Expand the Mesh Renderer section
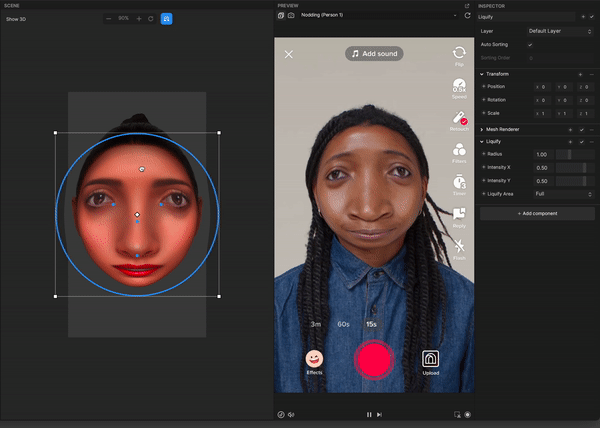The width and height of the screenshot is (600, 428). (482, 130)
